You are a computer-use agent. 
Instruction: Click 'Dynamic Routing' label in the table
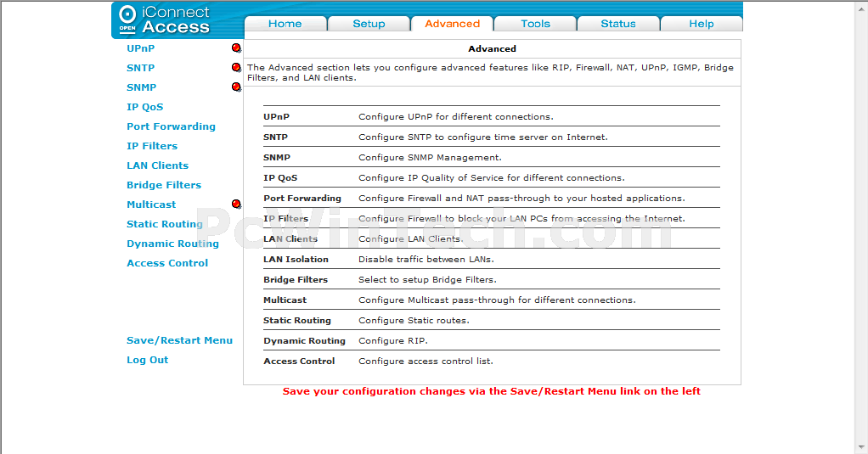(304, 341)
